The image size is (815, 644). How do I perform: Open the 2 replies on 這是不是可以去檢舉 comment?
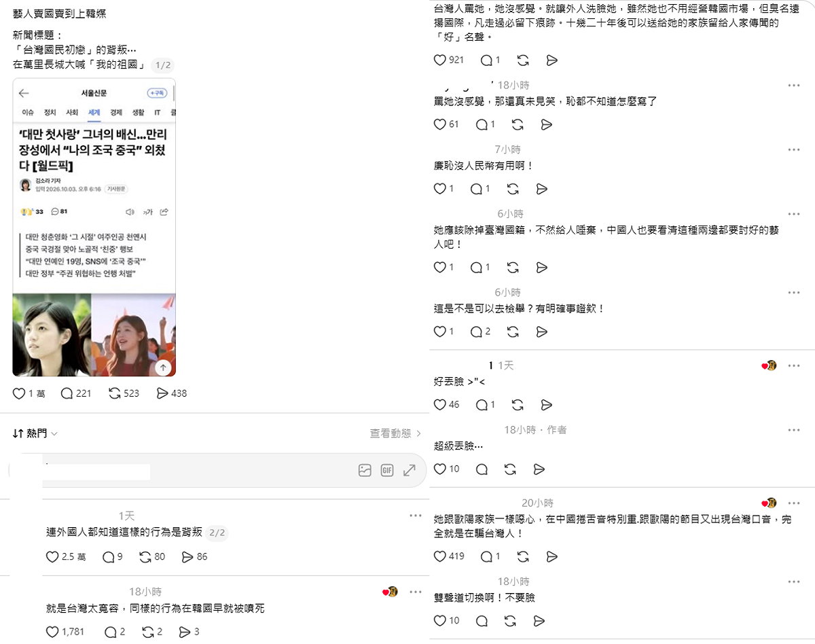[477, 332]
